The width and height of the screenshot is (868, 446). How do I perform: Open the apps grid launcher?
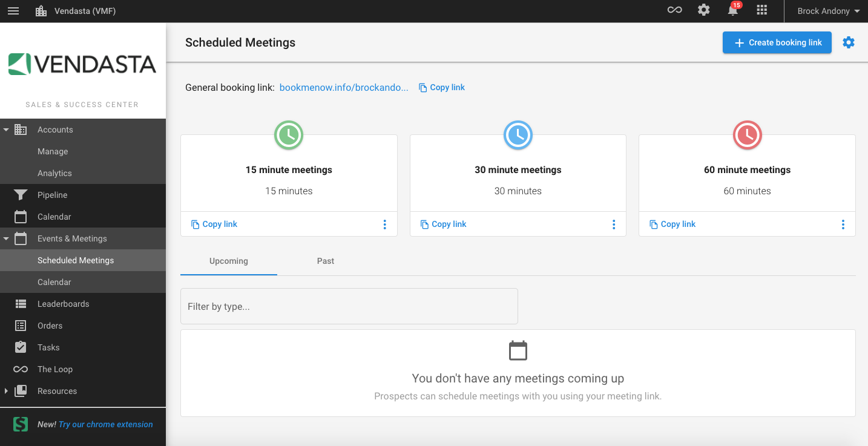point(762,10)
